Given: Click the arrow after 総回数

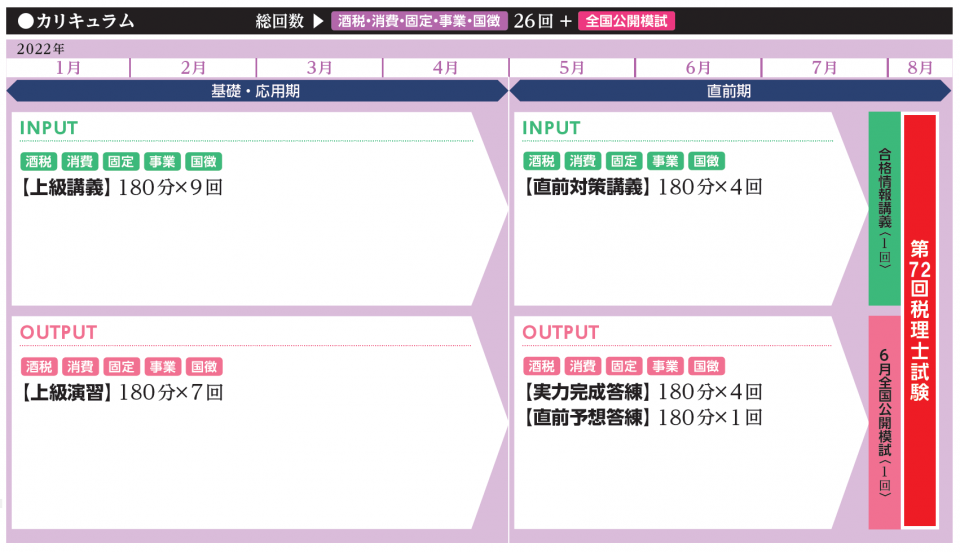Looking at the screenshot, I should click(x=318, y=21).
